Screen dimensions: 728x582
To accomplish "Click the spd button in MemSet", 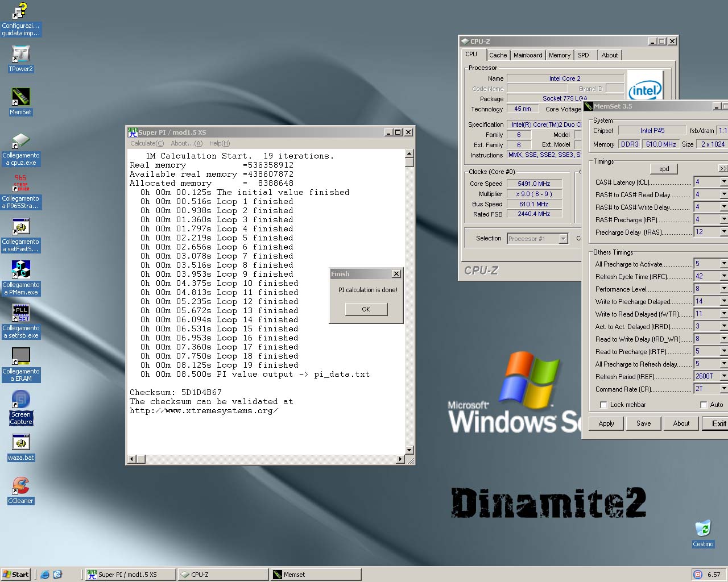I will pyautogui.click(x=664, y=169).
